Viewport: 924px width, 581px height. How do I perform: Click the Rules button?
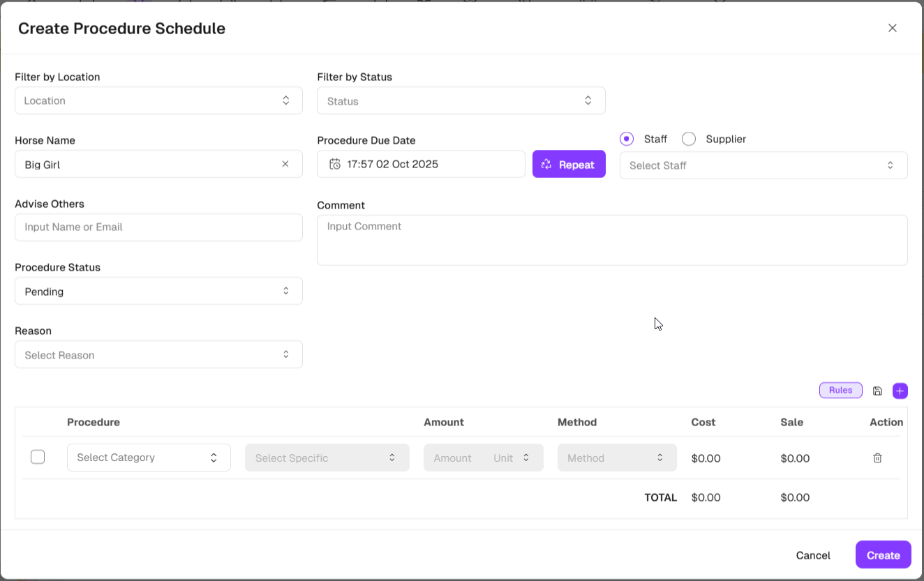coord(840,391)
